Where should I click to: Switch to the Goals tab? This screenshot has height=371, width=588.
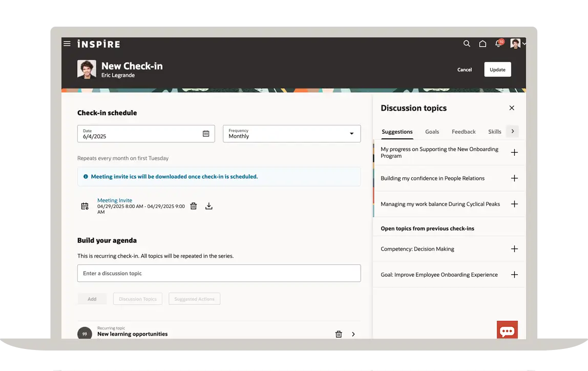tap(432, 132)
